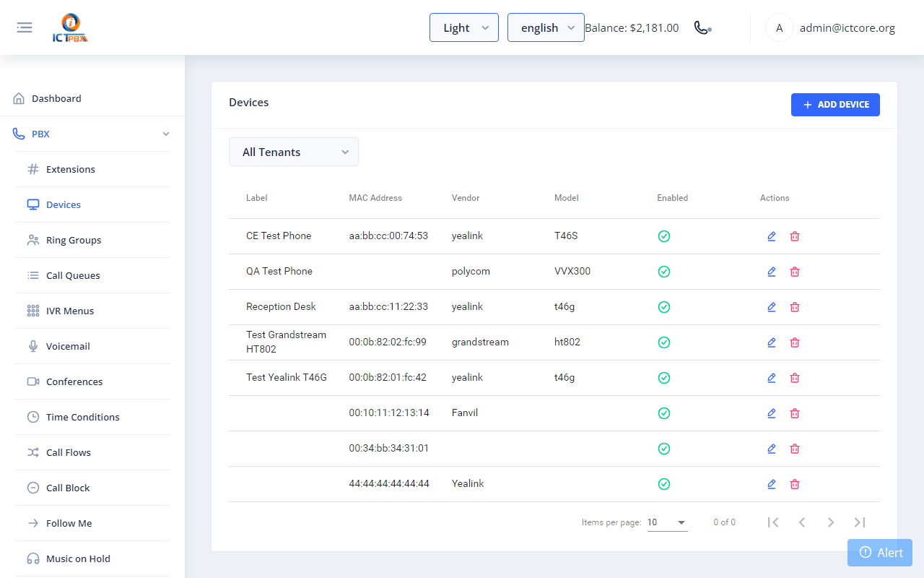Delete the Test Yealink T46G device
The width and height of the screenshot is (924, 578).
pos(795,378)
